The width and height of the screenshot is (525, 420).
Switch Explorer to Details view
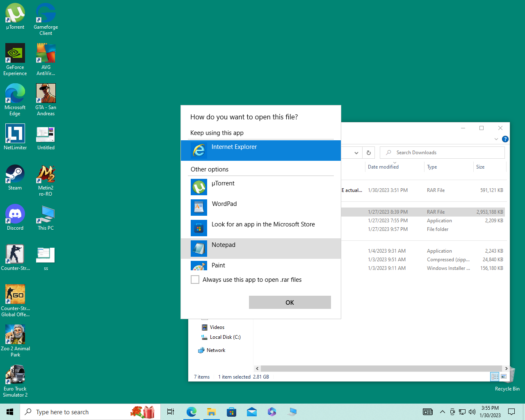495,377
